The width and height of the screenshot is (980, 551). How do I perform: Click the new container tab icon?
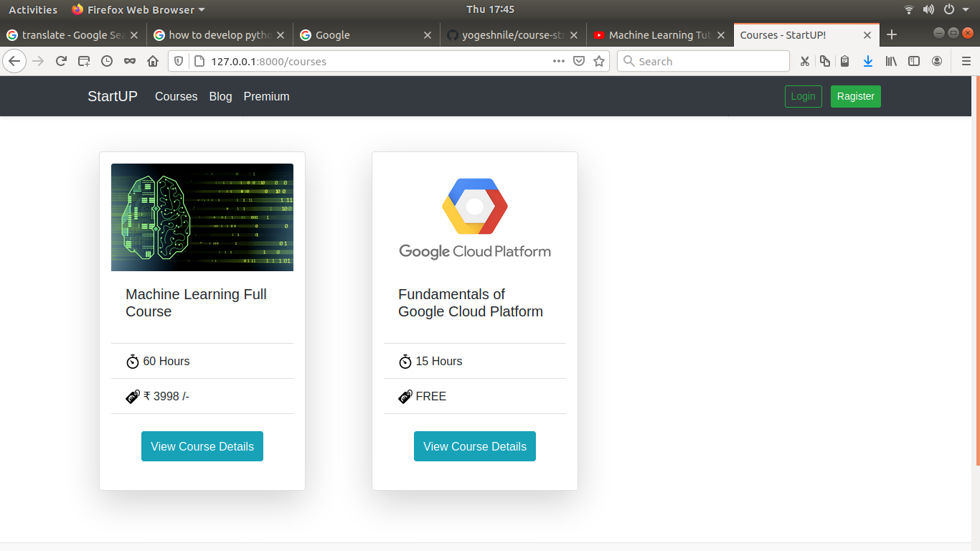(x=84, y=61)
